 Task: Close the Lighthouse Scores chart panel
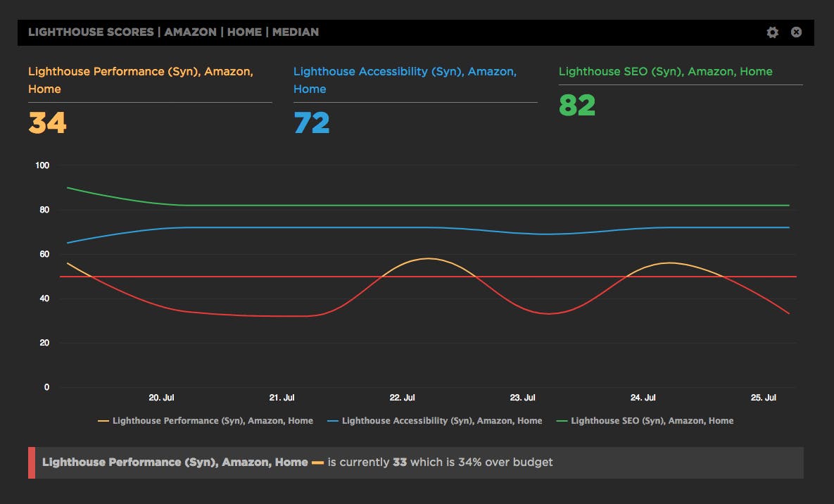796,32
